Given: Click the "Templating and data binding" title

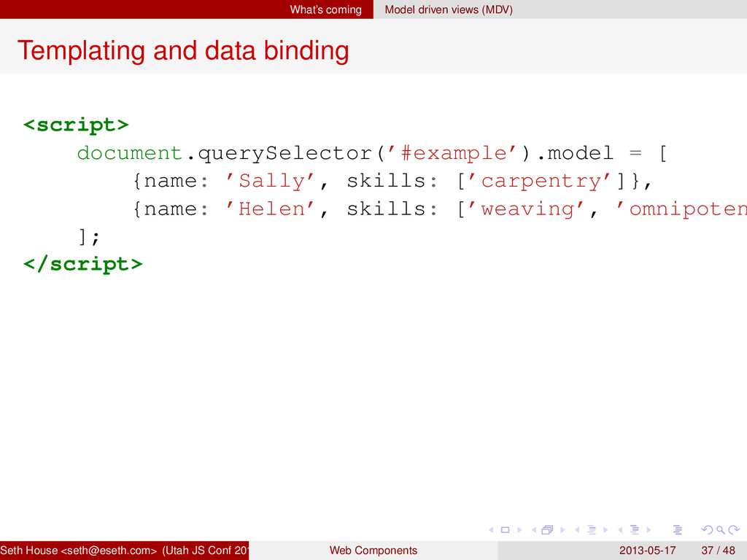Looking at the screenshot, I should pos(183,50).
